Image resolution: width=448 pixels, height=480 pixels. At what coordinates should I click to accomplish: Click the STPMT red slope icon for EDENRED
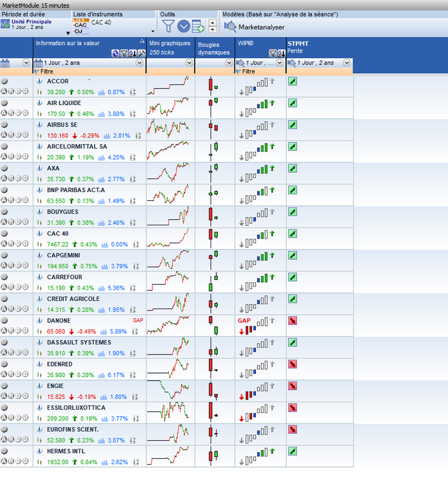click(x=292, y=364)
